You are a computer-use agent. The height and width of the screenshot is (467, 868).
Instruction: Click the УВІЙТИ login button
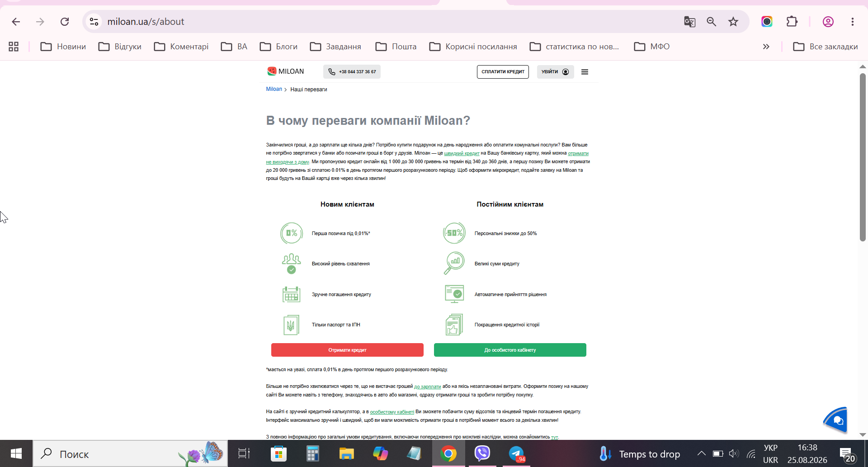(555, 72)
